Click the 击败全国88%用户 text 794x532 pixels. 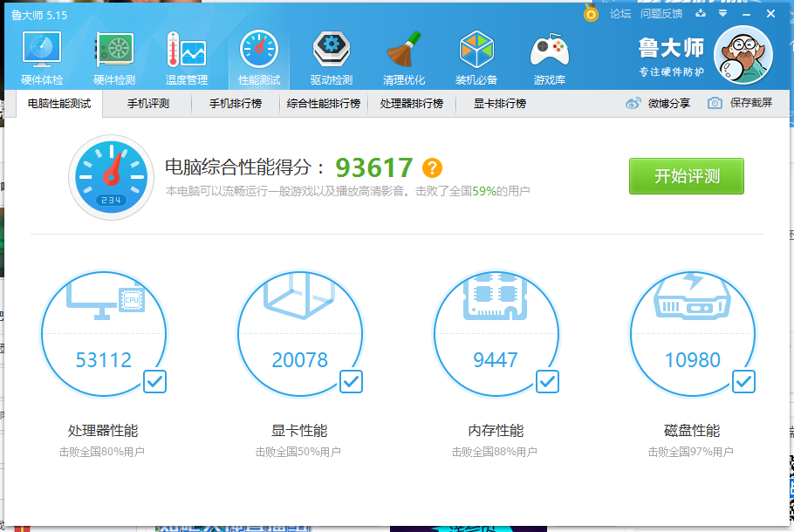[x=494, y=452]
